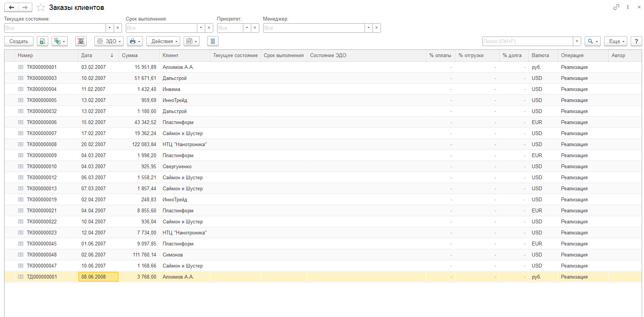
Task: Click document icon of order ТД000000001
Action: [21, 277]
